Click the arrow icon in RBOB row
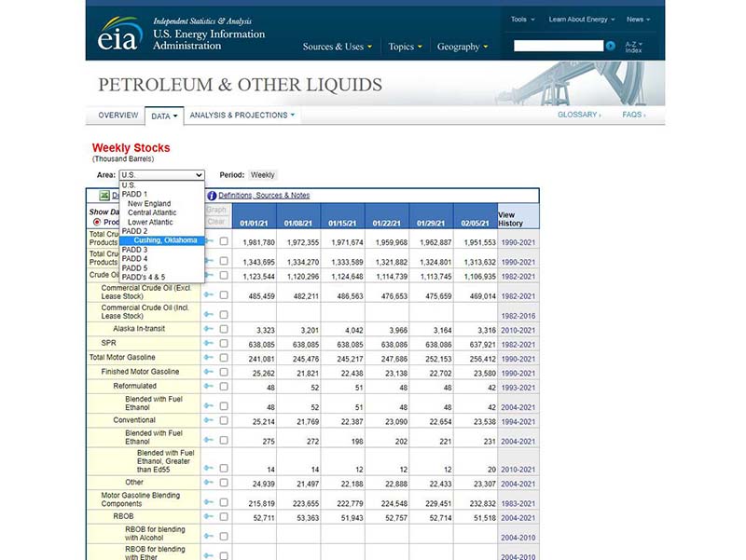Image resolution: width=746 pixels, height=560 pixels. click(208, 516)
